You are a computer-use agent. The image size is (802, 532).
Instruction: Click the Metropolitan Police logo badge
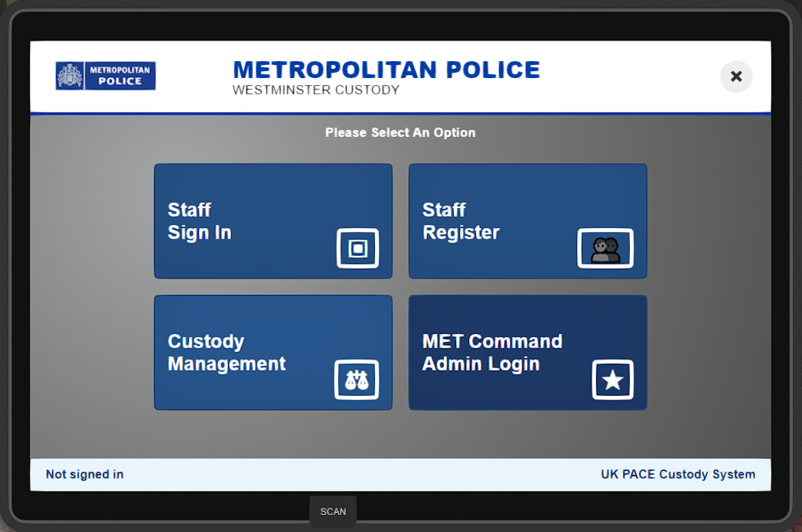[106, 76]
